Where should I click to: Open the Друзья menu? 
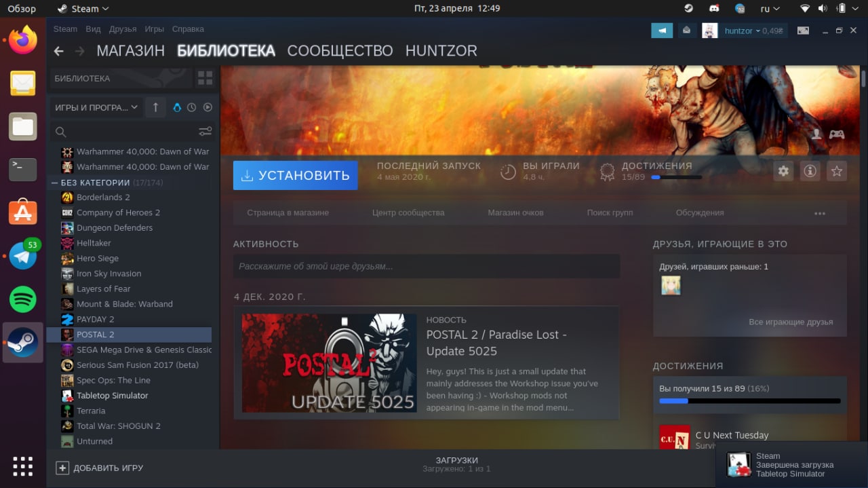coord(123,29)
